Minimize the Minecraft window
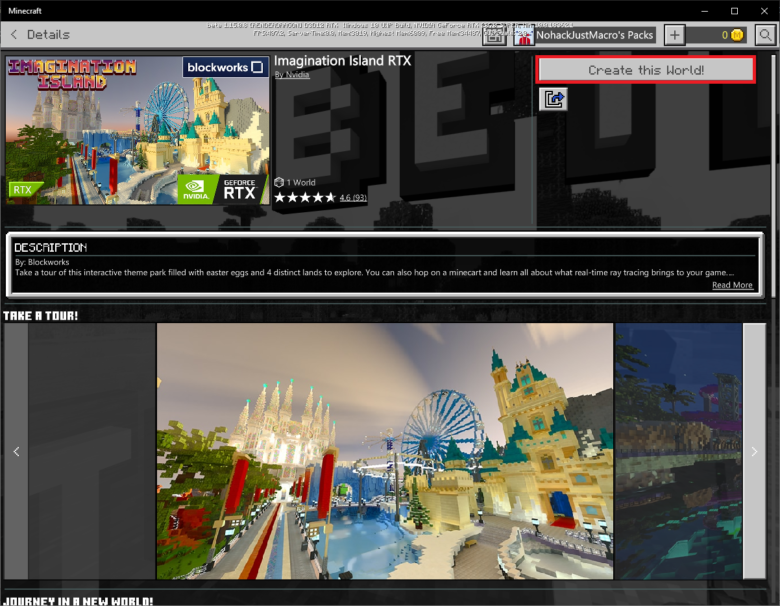 pos(704,11)
